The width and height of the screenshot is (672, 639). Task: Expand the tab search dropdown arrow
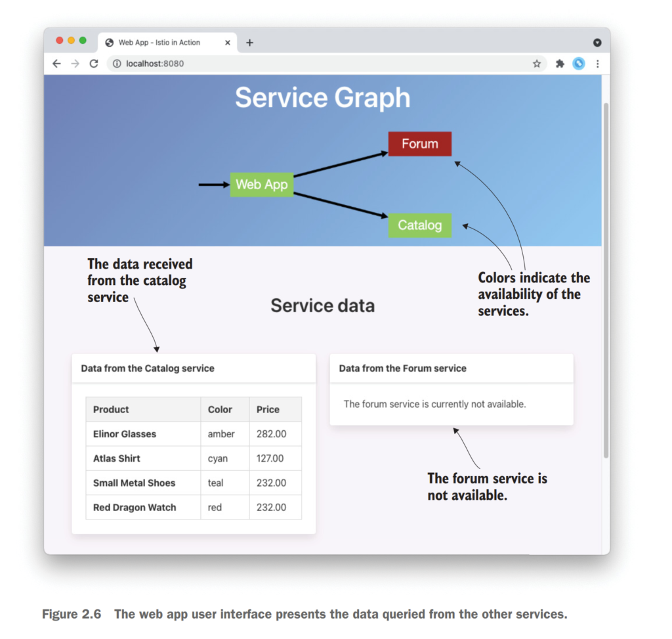(x=597, y=43)
